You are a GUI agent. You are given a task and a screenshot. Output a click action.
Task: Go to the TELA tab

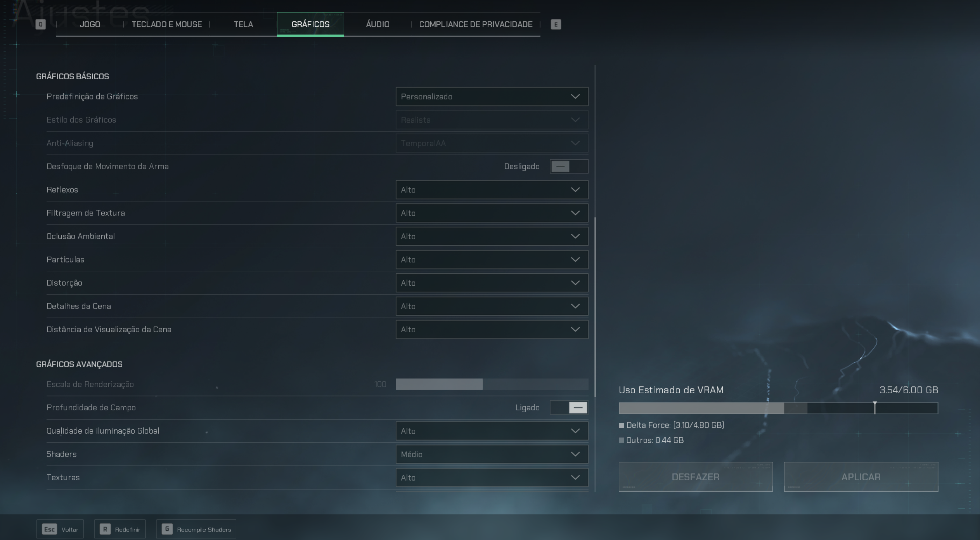click(243, 24)
